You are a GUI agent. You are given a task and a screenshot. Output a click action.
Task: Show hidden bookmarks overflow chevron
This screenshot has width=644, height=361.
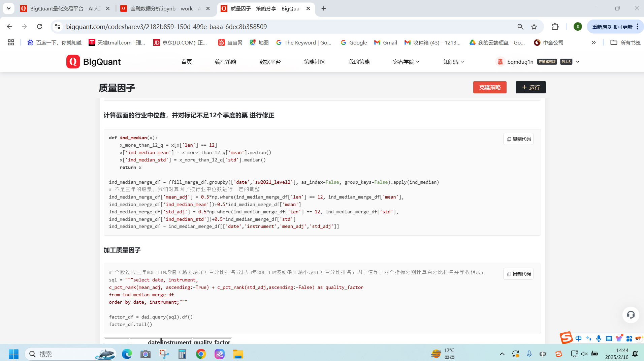point(593,42)
